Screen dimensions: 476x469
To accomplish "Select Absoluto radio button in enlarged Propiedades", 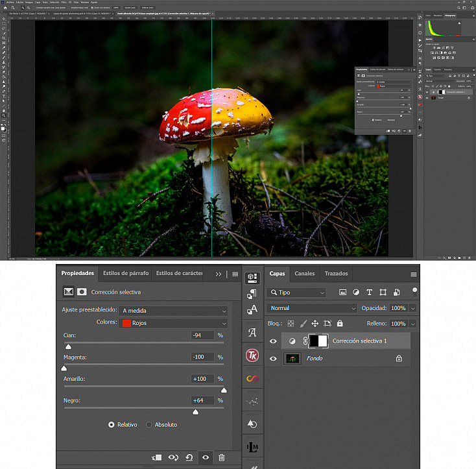I will 149,425.
